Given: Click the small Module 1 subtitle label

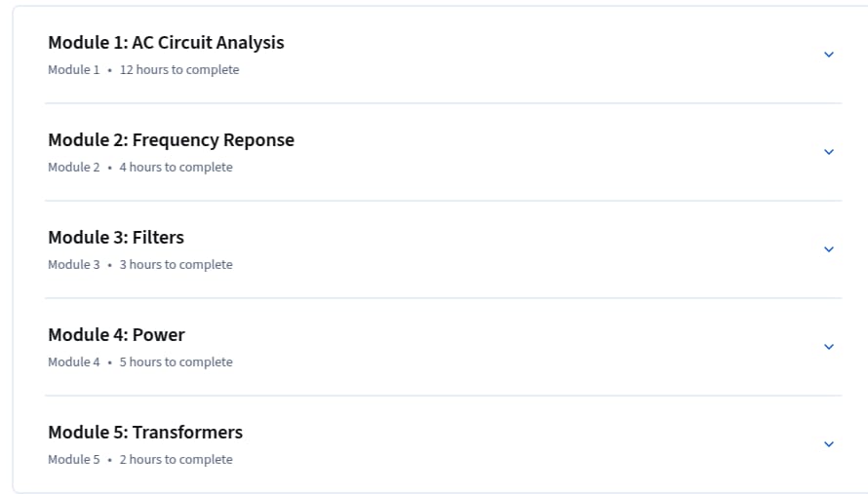Looking at the screenshot, I should click(73, 70).
